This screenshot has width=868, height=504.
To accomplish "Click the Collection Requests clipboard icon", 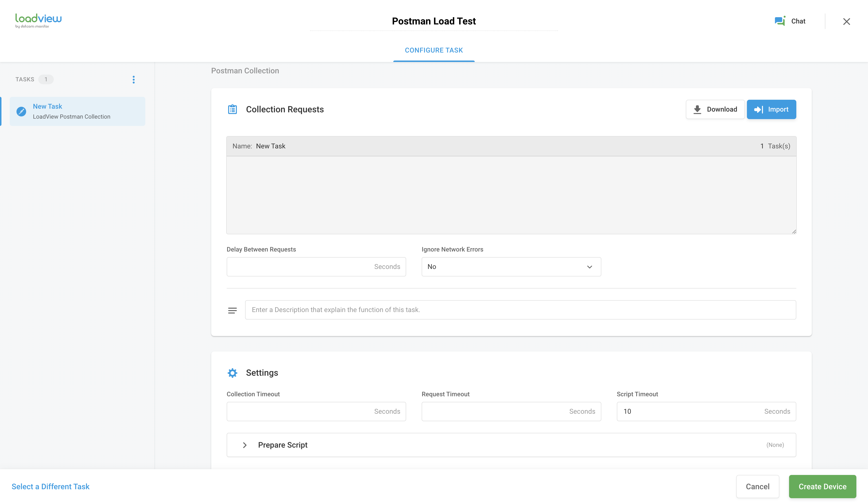I will tap(232, 109).
